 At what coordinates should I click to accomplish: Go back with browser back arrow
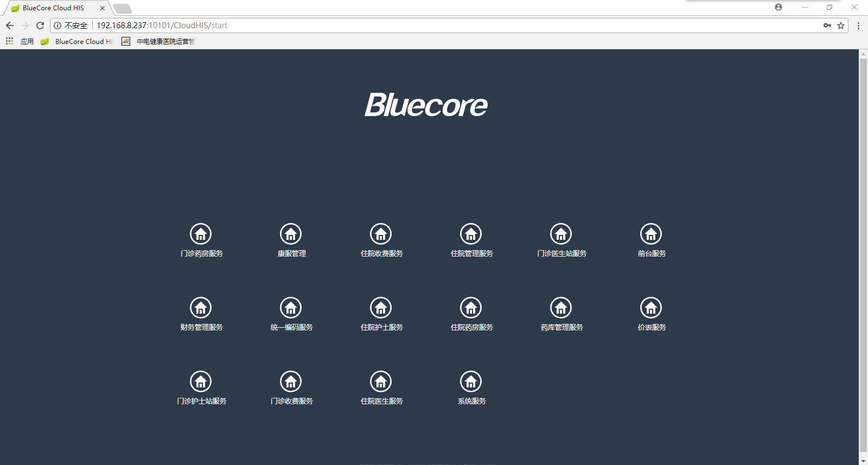tap(10, 26)
